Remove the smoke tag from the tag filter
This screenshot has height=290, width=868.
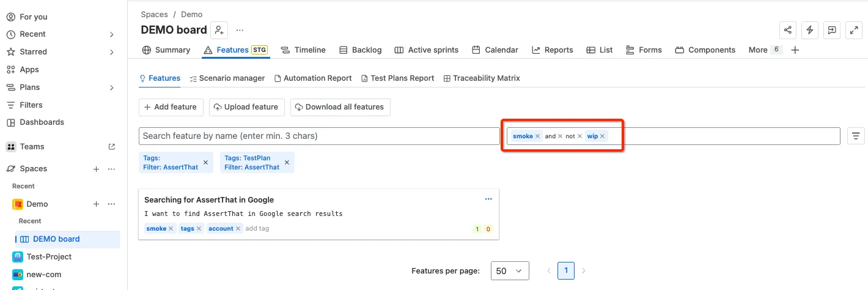(537, 136)
